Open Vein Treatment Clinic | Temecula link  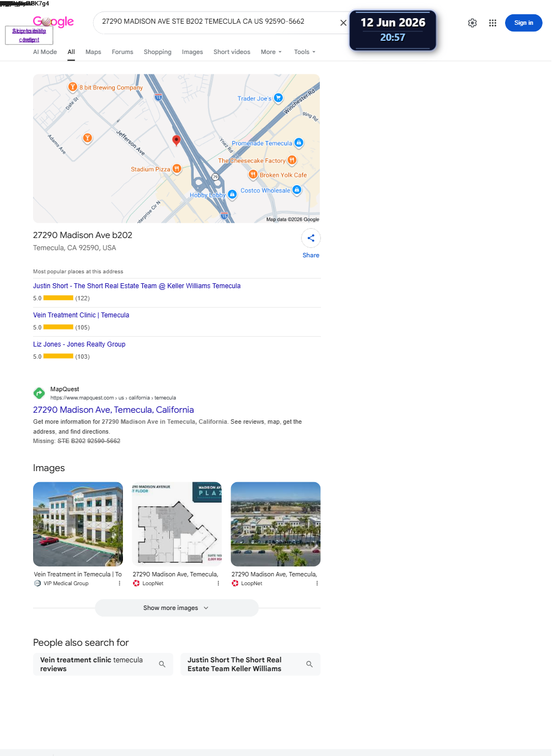point(81,315)
